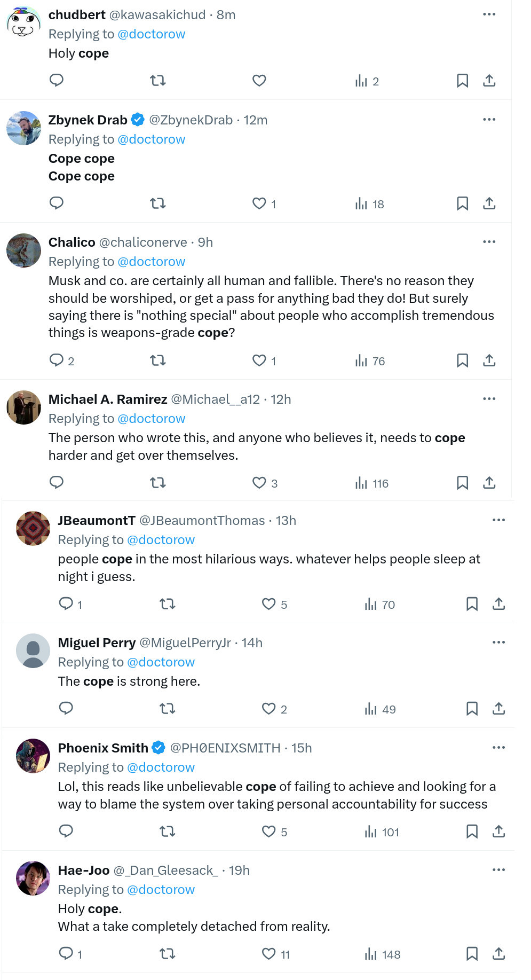The image size is (531, 980).
Task: Open Miguel Perry's profile name
Action: coord(97,643)
